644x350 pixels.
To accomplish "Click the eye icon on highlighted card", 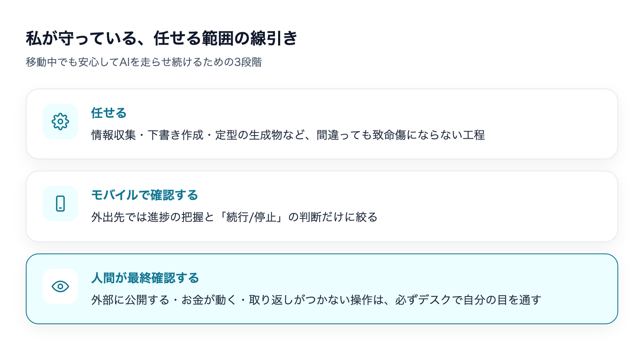I will [x=60, y=286].
